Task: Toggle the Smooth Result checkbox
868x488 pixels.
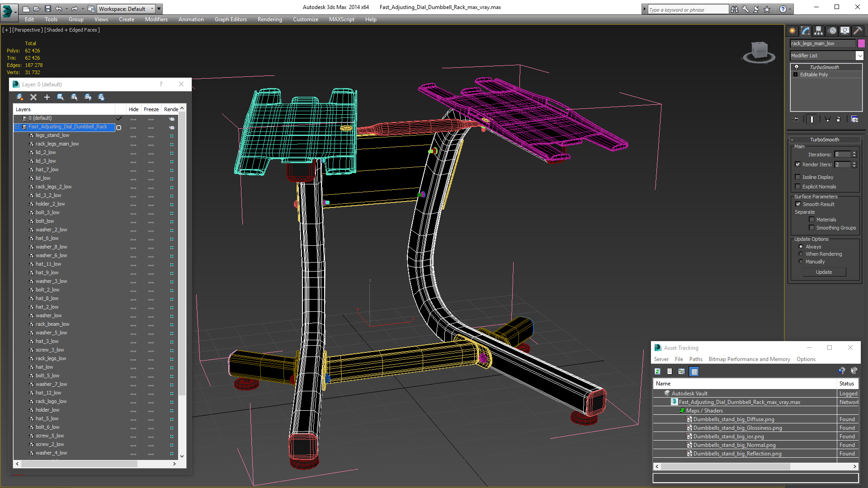Action: tap(798, 204)
